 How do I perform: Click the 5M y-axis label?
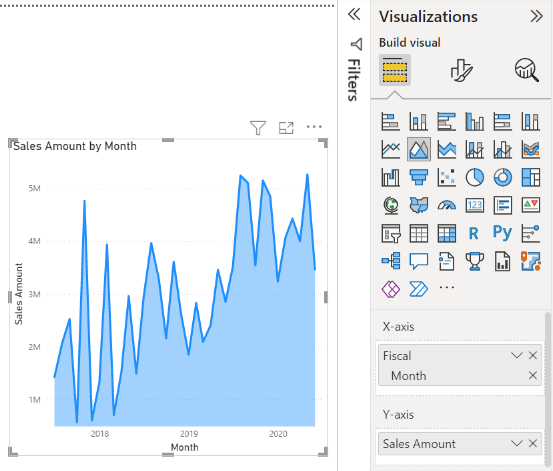click(35, 188)
